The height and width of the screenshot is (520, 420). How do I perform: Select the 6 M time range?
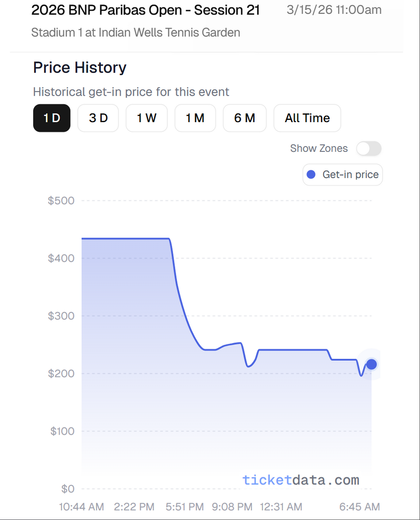point(245,118)
